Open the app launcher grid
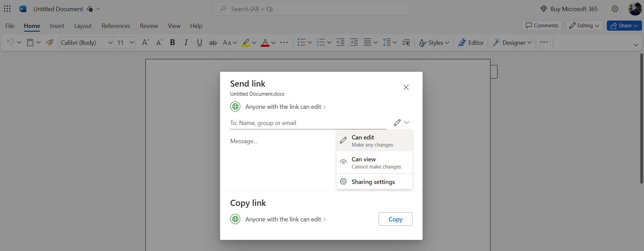The width and height of the screenshot is (644, 251). [x=7, y=9]
